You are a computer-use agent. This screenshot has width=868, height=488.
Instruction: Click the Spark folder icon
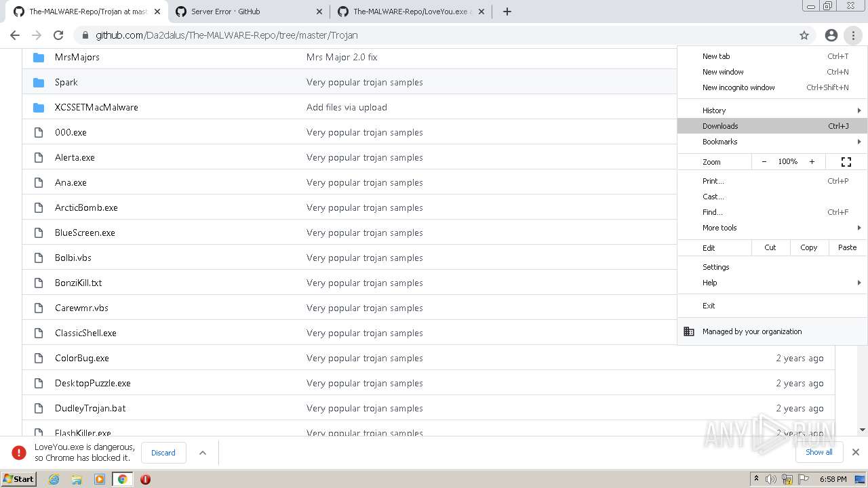pyautogui.click(x=39, y=82)
